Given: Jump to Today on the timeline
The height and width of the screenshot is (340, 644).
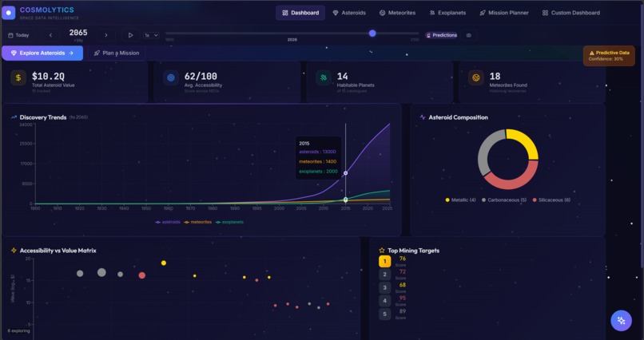Looking at the screenshot, I should (18, 35).
